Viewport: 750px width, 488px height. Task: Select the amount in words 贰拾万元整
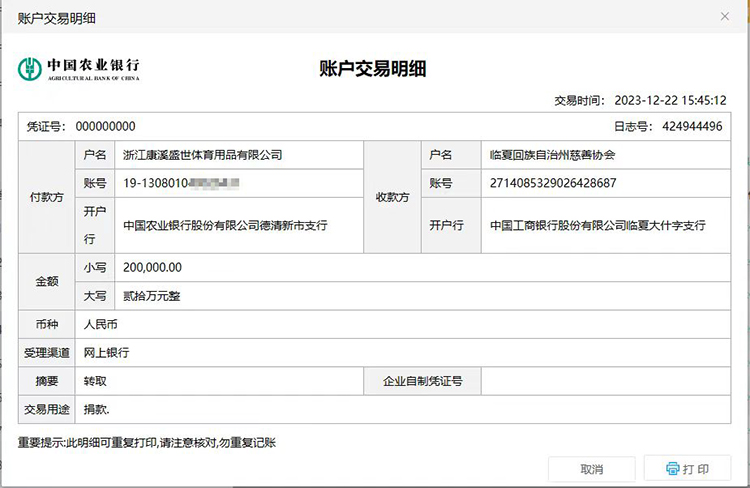152,296
